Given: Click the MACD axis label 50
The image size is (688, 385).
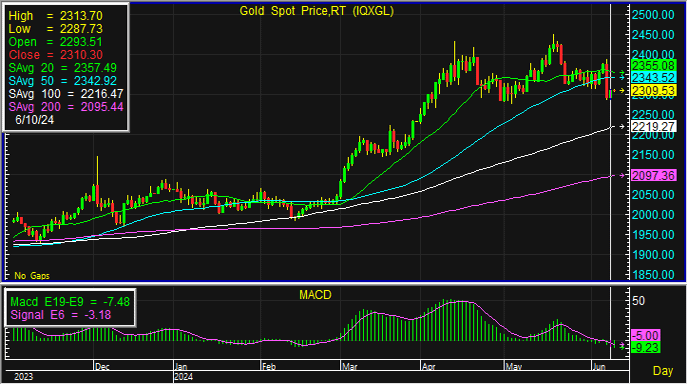Looking at the screenshot, I should tap(638, 301).
